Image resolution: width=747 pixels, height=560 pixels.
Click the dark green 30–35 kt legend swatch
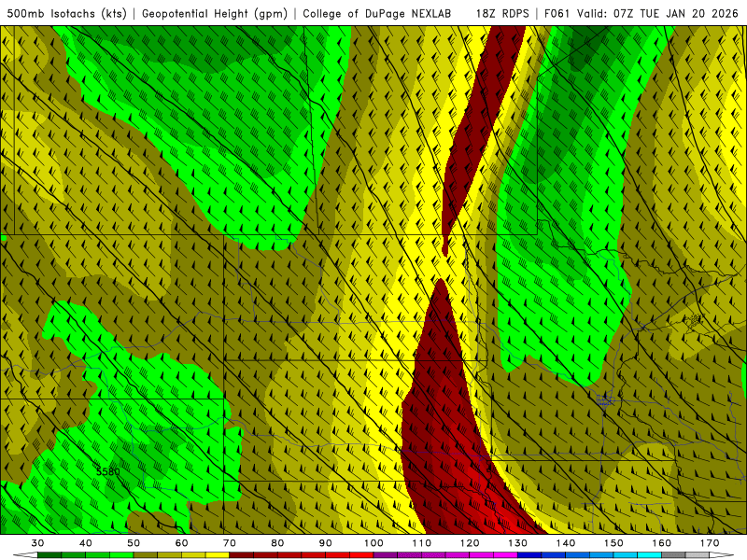tap(49, 555)
